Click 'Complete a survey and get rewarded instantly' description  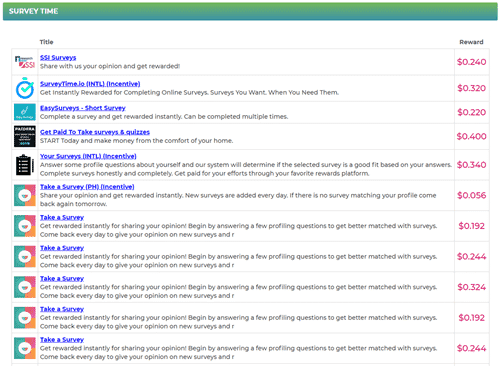164,117
